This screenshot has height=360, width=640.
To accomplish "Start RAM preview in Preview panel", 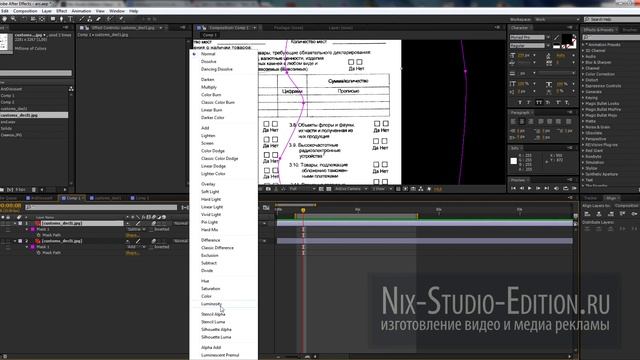I will [x=574, y=188].
